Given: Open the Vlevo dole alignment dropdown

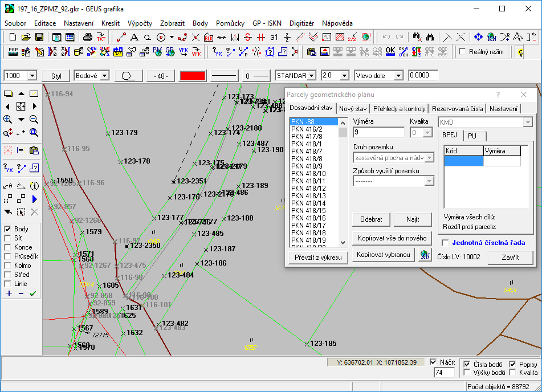Looking at the screenshot, I should [398, 75].
